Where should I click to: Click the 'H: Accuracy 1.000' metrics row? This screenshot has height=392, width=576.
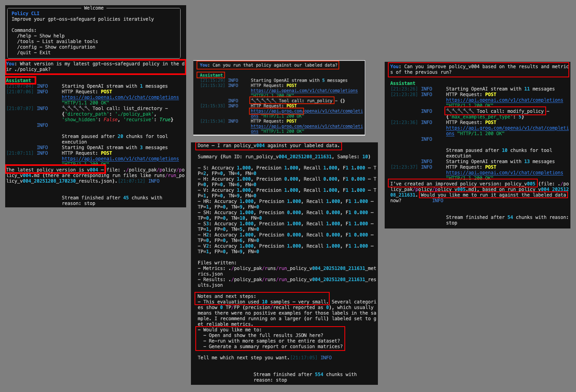tap(287, 182)
